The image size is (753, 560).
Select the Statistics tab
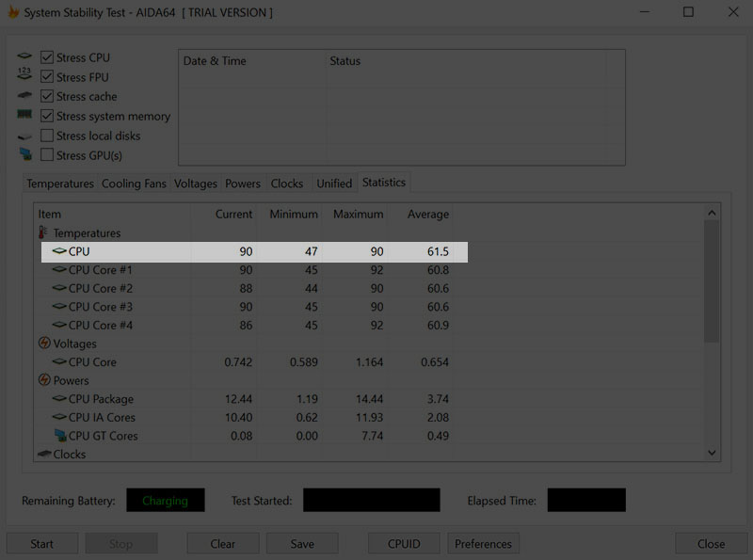384,183
